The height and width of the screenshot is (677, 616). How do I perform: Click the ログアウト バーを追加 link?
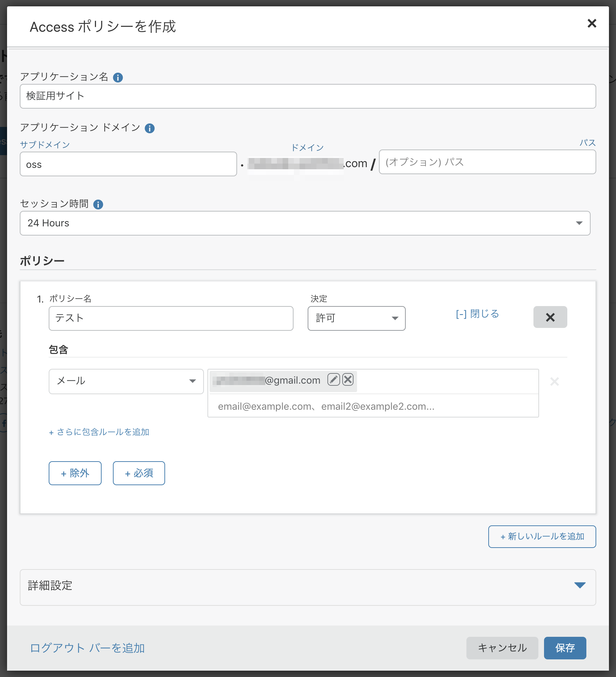coord(87,648)
